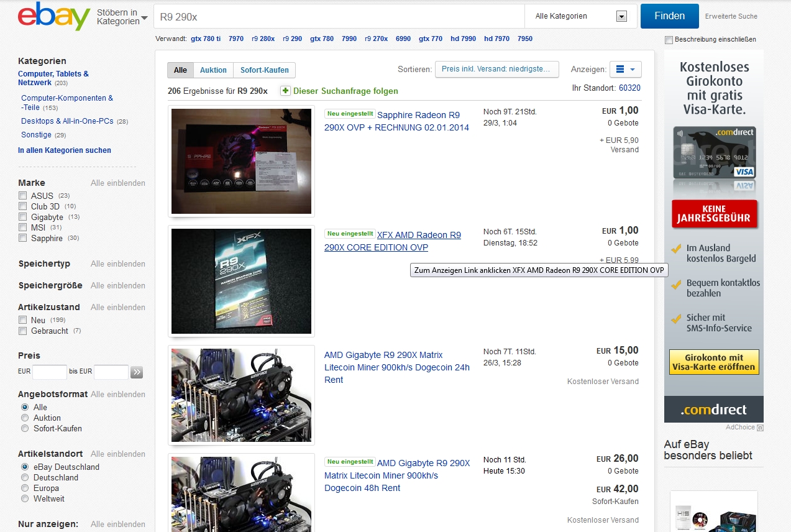Open Computer, Tablets & Netzwerk category
This screenshot has height=532, width=791.
pyautogui.click(x=53, y=78)
